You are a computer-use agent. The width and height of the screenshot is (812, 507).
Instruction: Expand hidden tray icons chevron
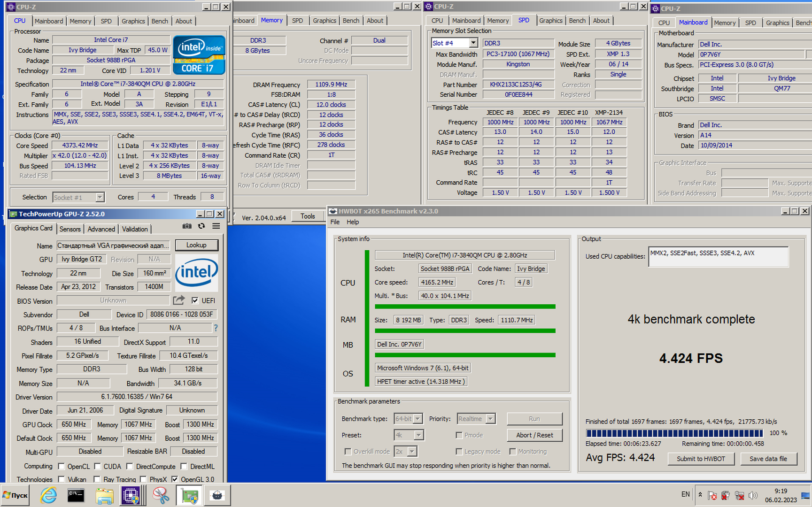pyautogui.click(x=700, y=495)
